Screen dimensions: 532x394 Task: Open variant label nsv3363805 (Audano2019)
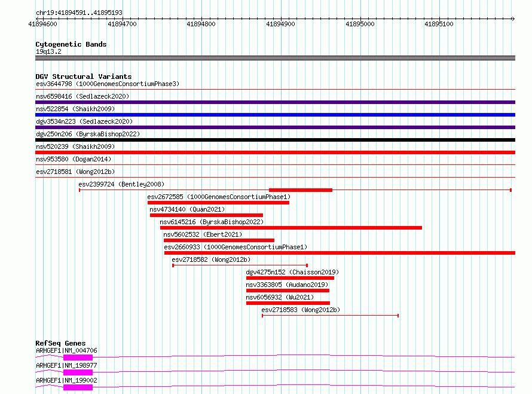click(287, 285)
